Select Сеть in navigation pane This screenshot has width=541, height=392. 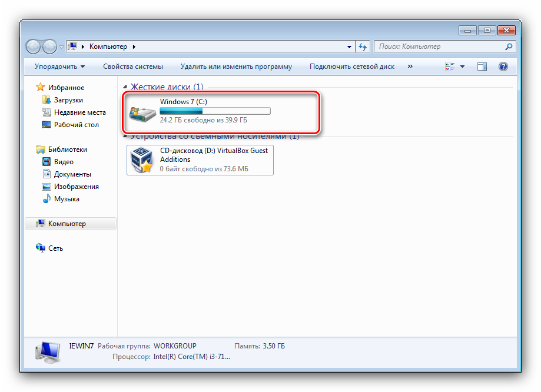click(55, 248)
